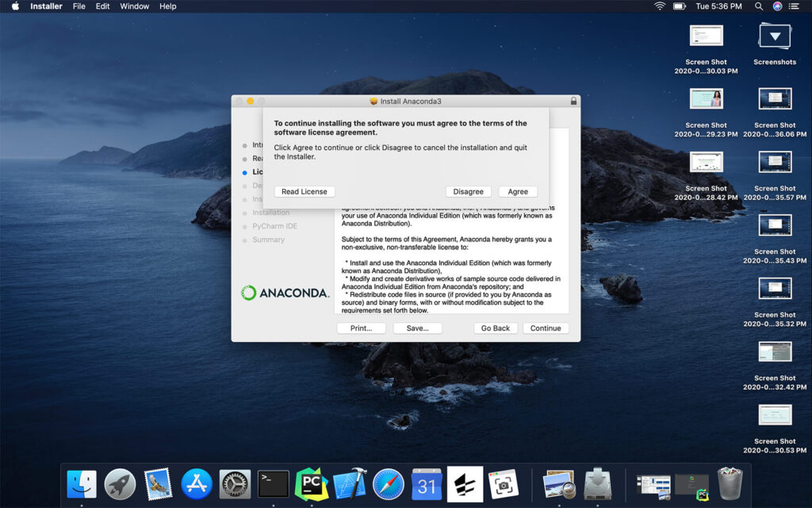Click the Agree button

(x=518, y=192)
